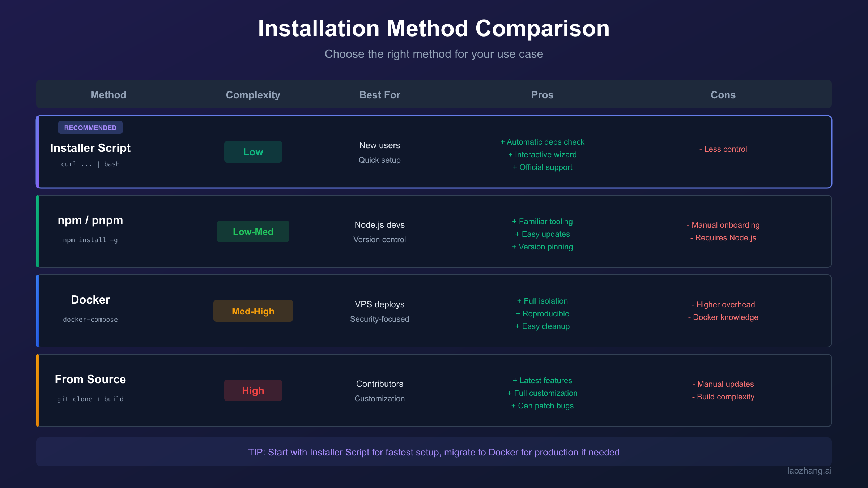Image resolution: width=868 pixels, height=488 pixels.
Task: Collapse the From Source row card
Action: [x=434, y=390]
